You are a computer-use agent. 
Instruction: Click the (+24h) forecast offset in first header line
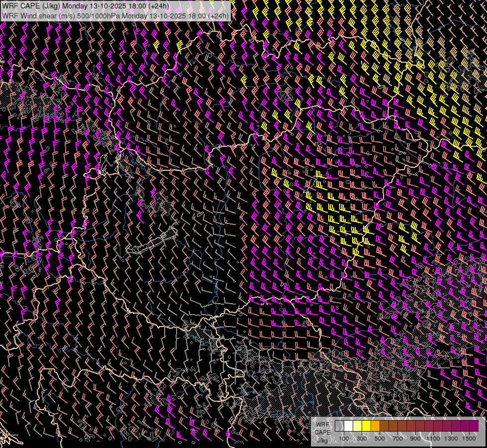coord(159,6)
